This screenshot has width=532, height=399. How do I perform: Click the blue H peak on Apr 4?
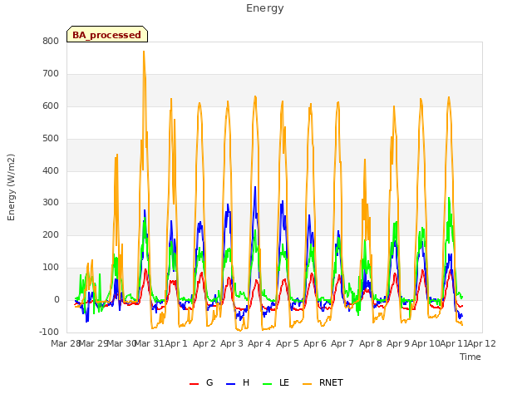coord(255,187)
